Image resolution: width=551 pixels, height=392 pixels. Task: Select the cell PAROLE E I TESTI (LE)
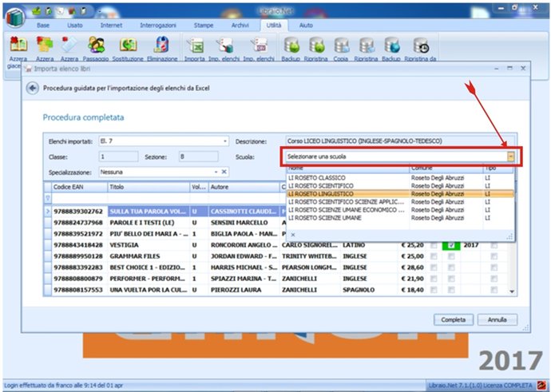click(x=149, y=223)
